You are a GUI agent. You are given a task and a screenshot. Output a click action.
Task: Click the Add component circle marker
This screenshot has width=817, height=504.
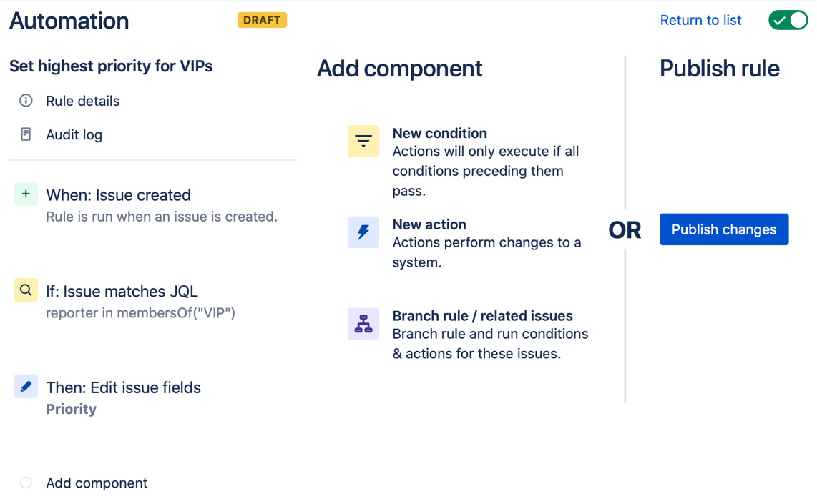26,483
